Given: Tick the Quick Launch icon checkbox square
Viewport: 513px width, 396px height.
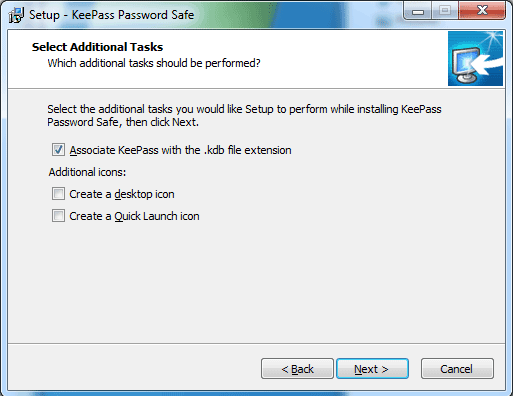Looking at the screenshot, I should coord(58,216).
